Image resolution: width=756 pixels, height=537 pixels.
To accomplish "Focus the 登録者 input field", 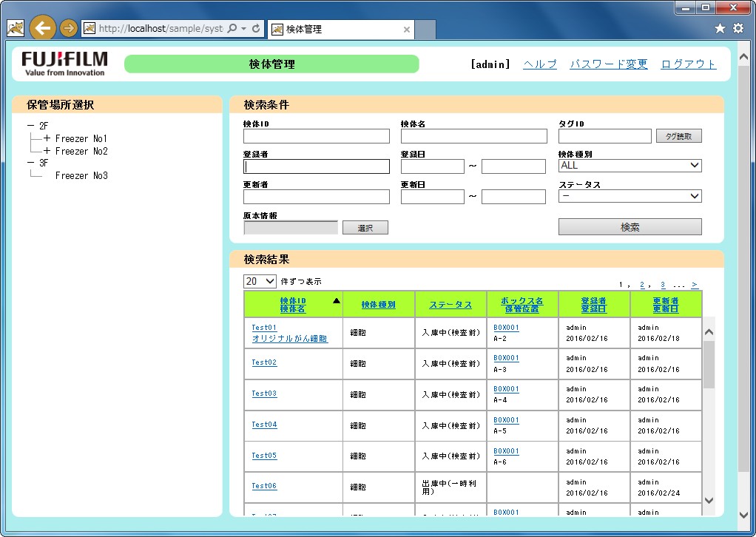I will (317, 166).
